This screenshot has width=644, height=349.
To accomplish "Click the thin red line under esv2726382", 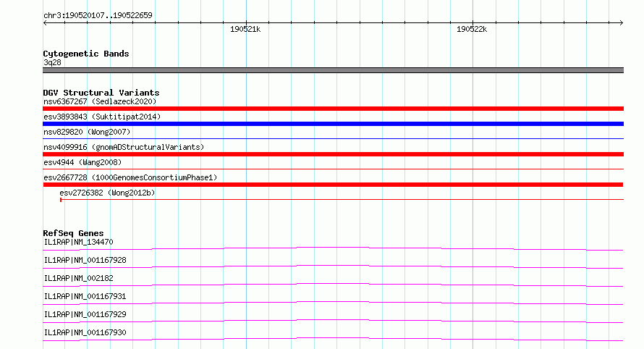I will pyautogui.click(x=342, y=200).
